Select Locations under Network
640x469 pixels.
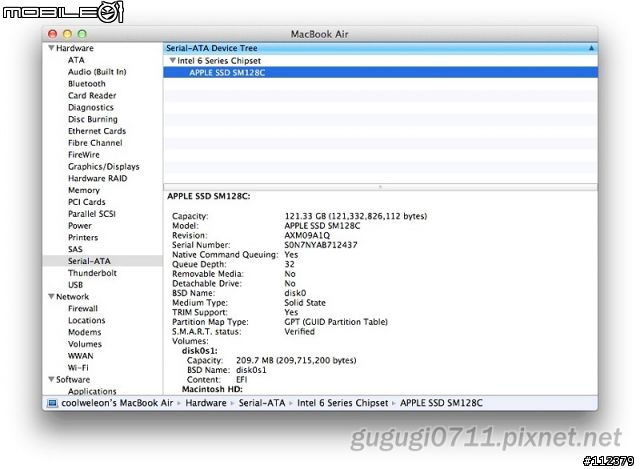tap(87, 320)
